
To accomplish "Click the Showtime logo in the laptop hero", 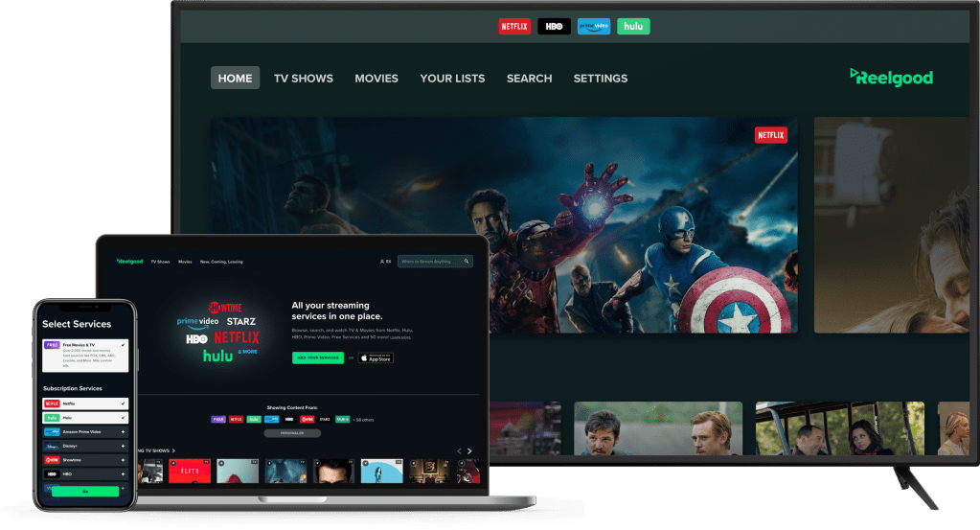I will (225, 308).
